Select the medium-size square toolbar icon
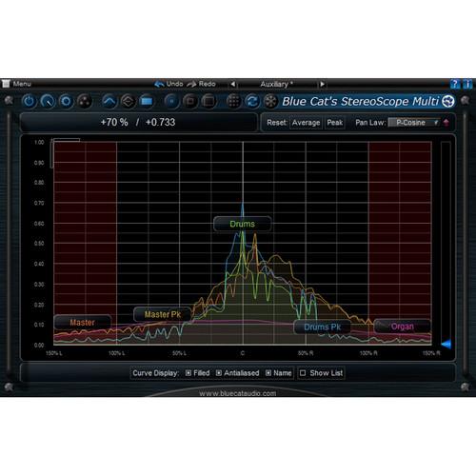 pos(190,102)
